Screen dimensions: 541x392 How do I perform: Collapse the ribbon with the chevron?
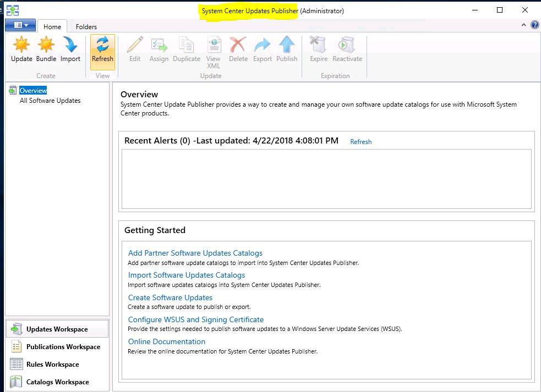tap(523, 25)
